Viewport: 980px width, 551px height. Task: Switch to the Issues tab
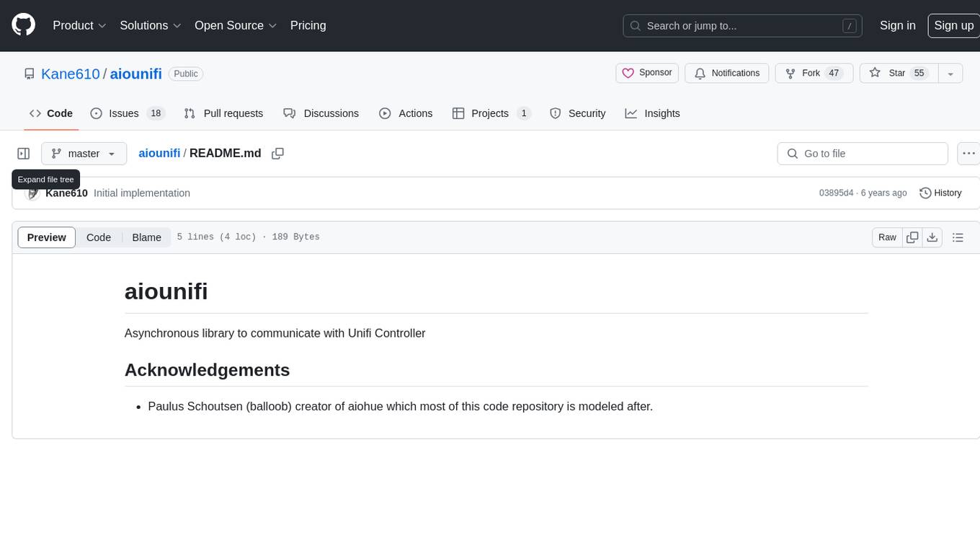128,113
